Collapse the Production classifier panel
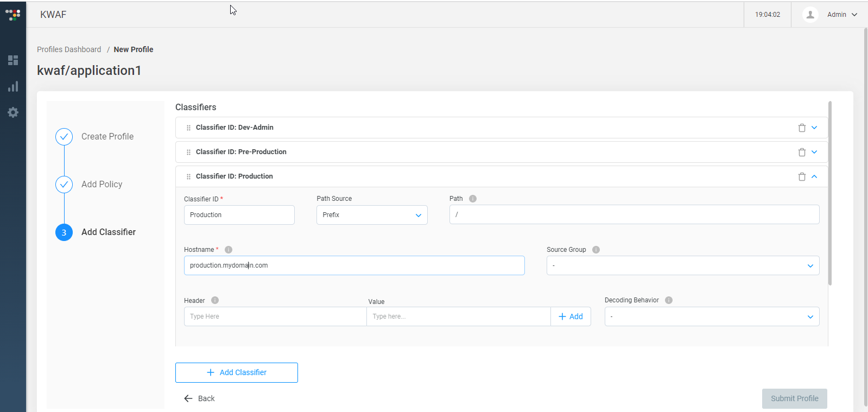Image resolution: width=868 pixels, height=412 pixels. [x=814, y=176]
